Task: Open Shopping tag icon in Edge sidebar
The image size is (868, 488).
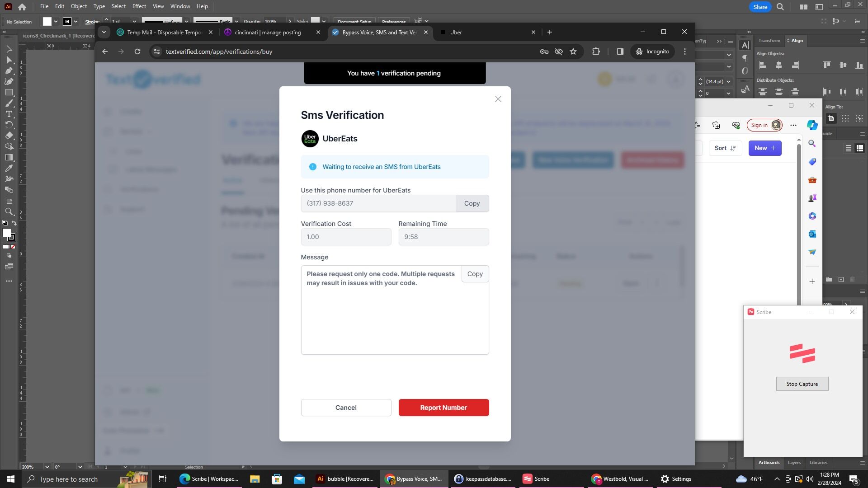Action: click(812, 162)
